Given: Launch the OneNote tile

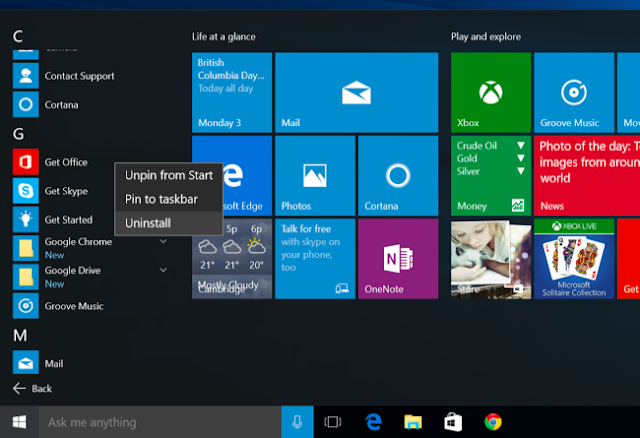Looking at the screenshot, I should [x=398, y=258].
